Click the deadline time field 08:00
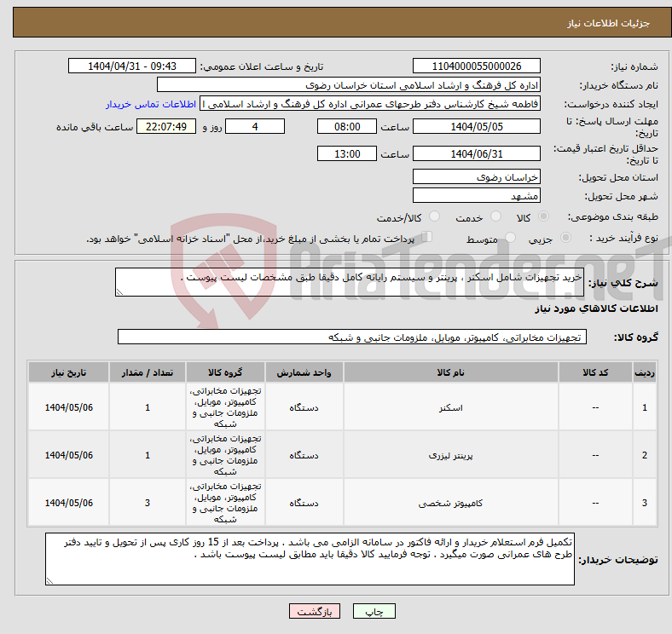The width and height of the screenshot is (672, 634). 347,126
